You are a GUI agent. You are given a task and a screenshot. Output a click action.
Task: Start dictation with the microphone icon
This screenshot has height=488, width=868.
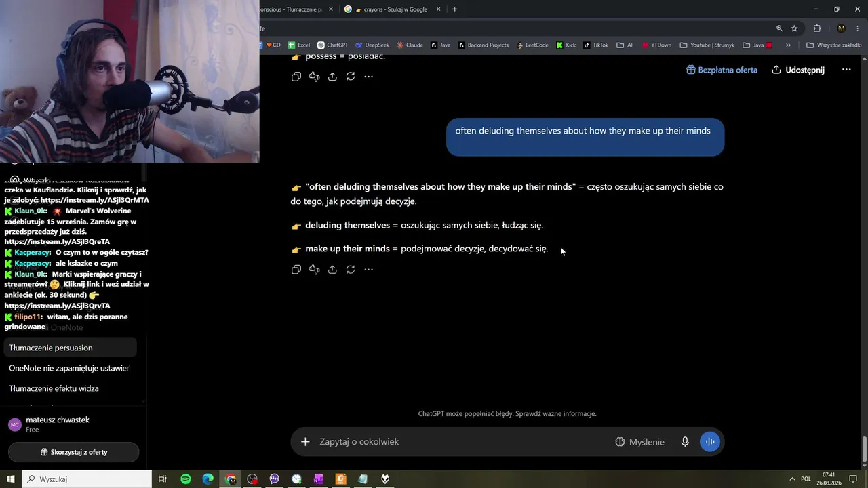coord(685,442)
